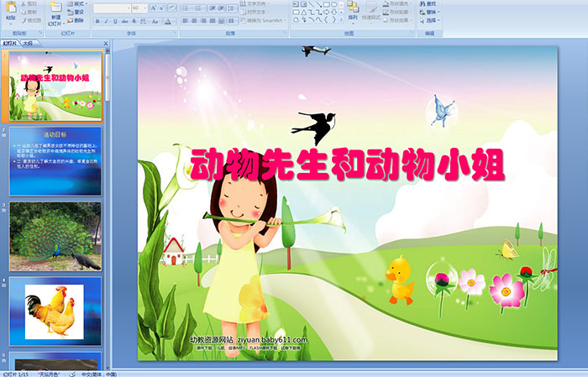Open the Select (选择) dropdown
Screen dimensions: 588x377
click(x=430, y=20)
